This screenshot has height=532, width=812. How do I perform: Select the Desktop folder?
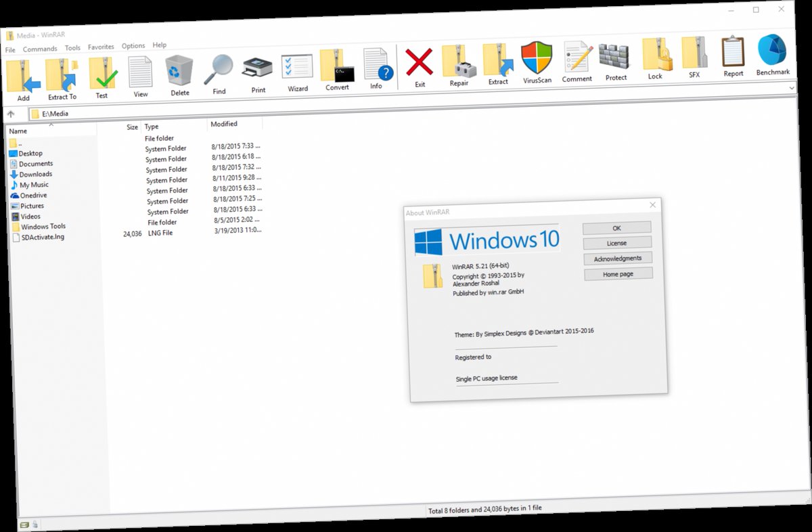pyautogui.click(x=26, y=154)
